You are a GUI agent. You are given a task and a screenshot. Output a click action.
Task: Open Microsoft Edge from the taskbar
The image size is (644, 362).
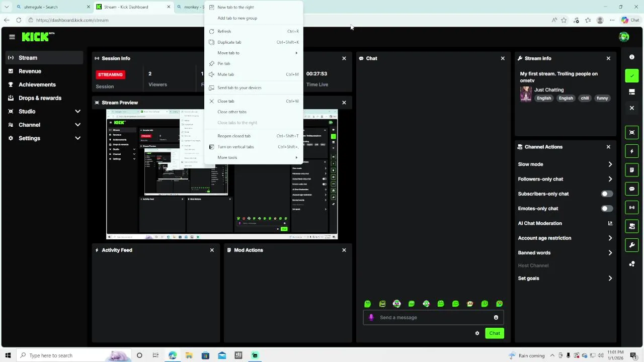pos(173,355)
